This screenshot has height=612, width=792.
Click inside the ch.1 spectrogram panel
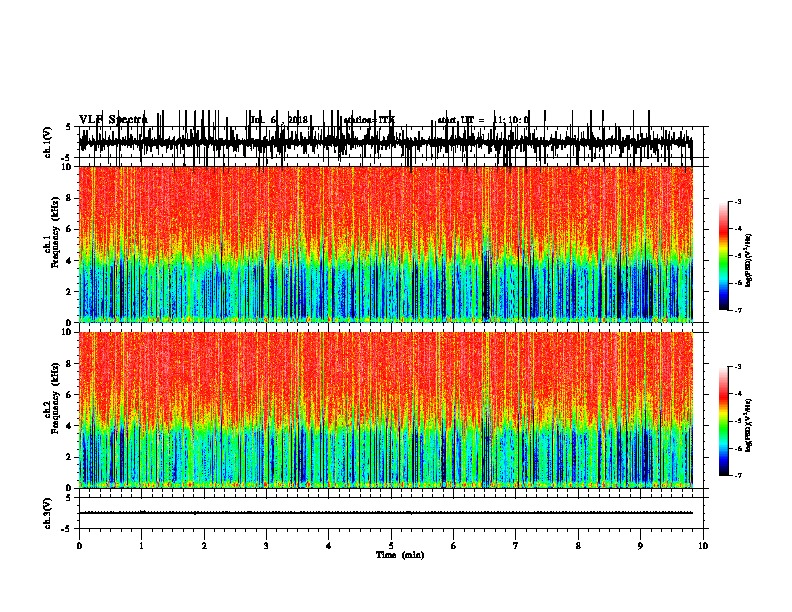click(385, 244)
